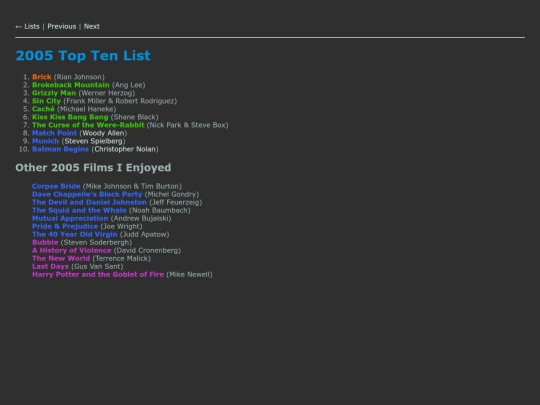Click the Match Point link
The image size is (540, 405).
click(x=54, y=133)
